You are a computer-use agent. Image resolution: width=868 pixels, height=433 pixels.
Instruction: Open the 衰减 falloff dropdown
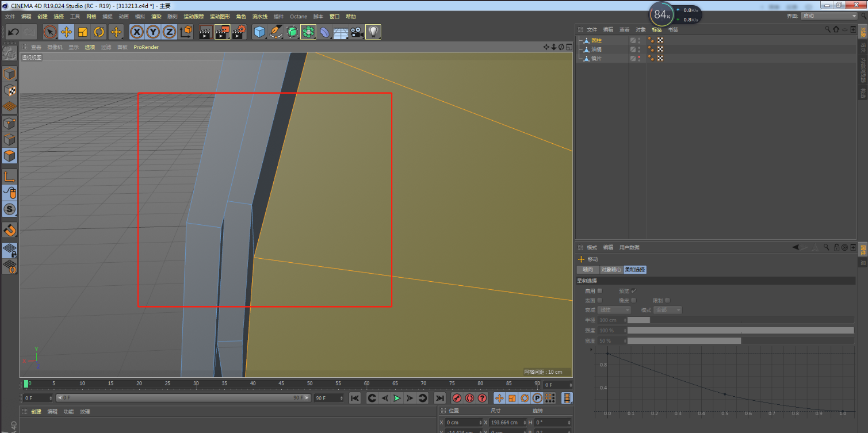pos(614,310)
